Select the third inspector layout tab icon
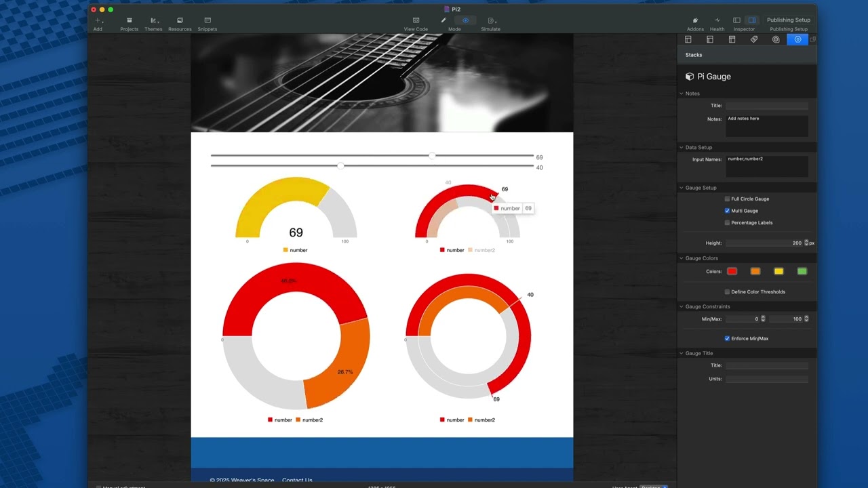 732,39
